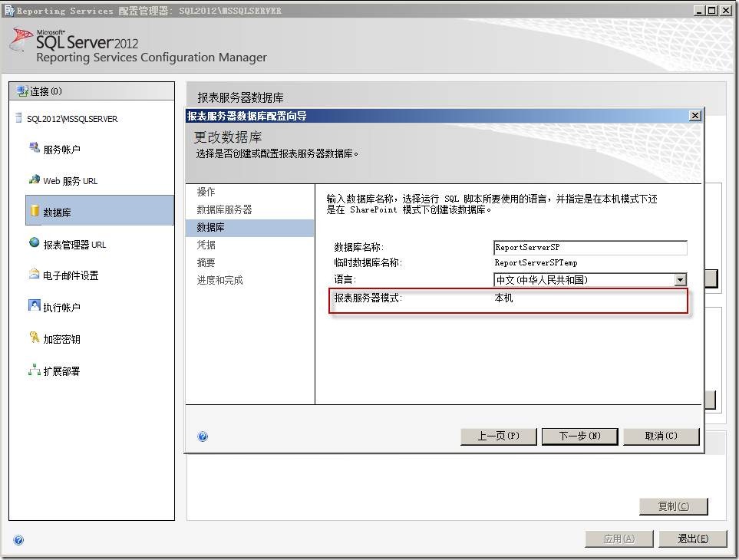
Task: Click the 复制(C) button
Action: pos(674,506)
